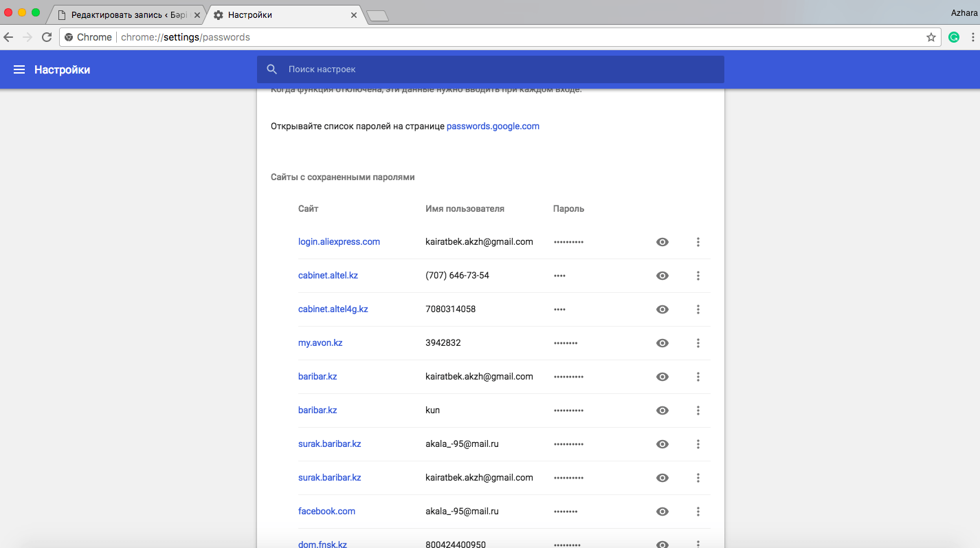Visit the cabinet.altel4g.kz link
This screenshot has height=548, width=980.
[x=333, y=309]
